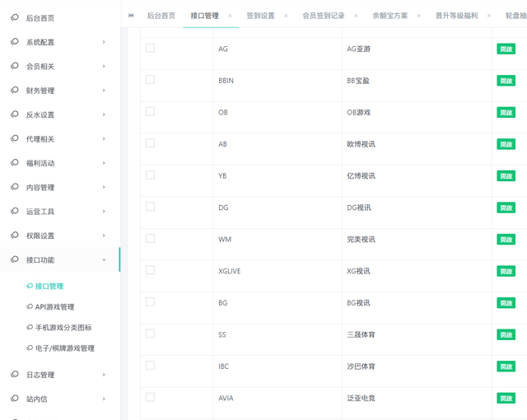Expand the 反水设置 menu arrow
This screenshot has height=420, width=527.
(104, 114)
